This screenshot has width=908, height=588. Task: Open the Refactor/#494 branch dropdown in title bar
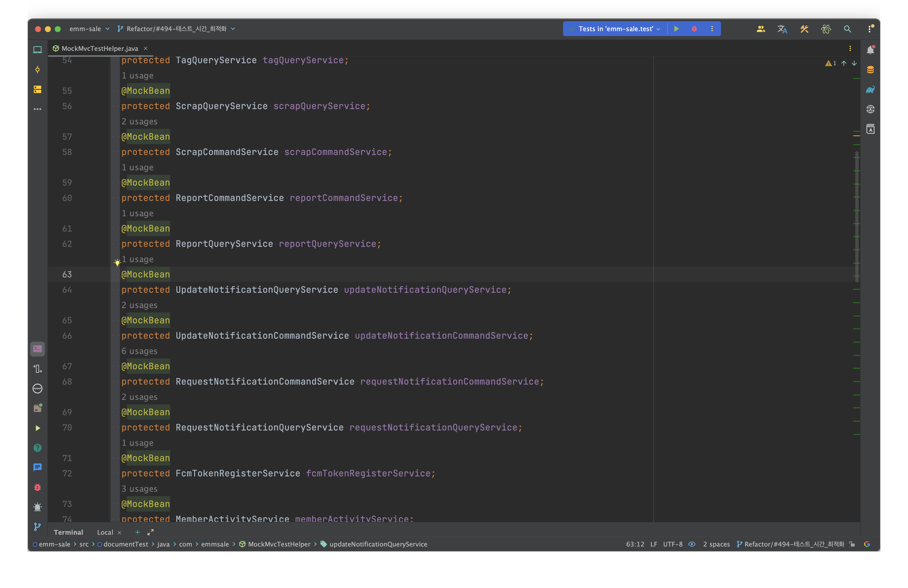pyautogui.click(x=176, y=29)
